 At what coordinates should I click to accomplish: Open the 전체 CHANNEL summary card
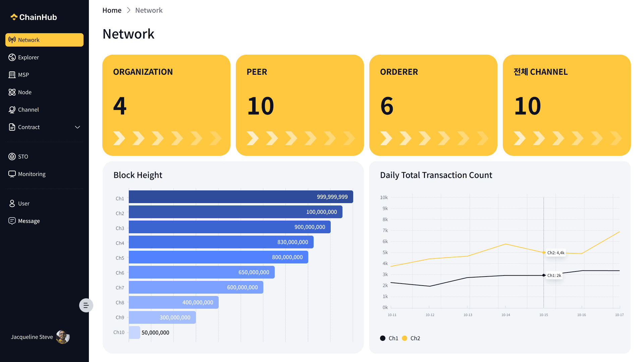pyautogui.click(x=567, y=105)
